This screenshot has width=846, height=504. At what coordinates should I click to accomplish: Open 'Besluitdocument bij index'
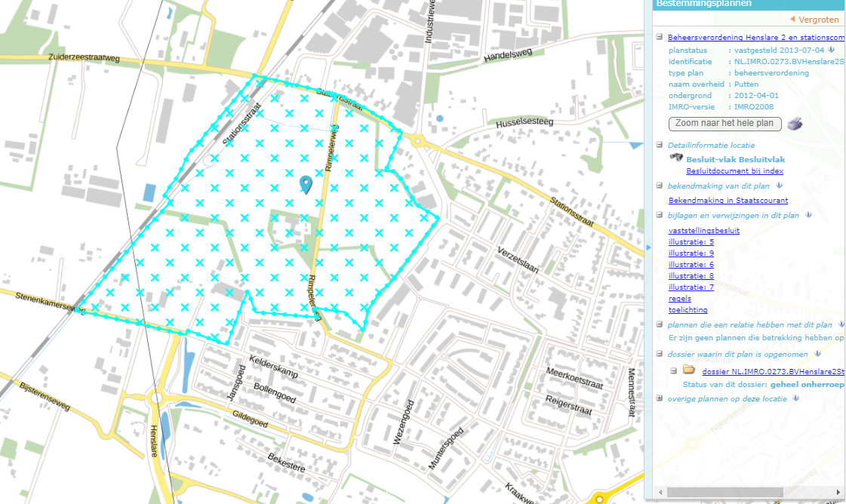click(x=733, y=169)
